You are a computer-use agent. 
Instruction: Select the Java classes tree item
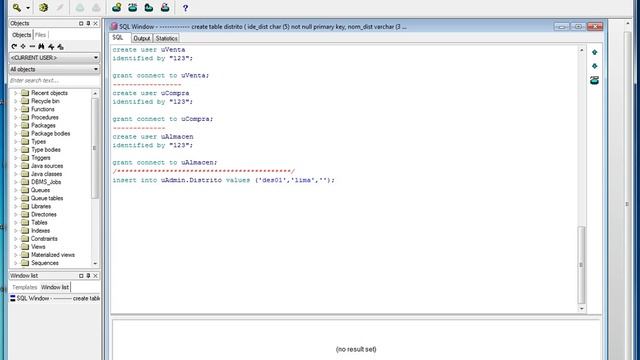click(47, 174)
